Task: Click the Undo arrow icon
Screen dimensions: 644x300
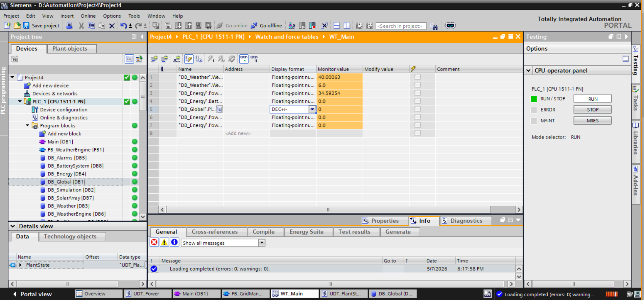Action: coord(123,25)
